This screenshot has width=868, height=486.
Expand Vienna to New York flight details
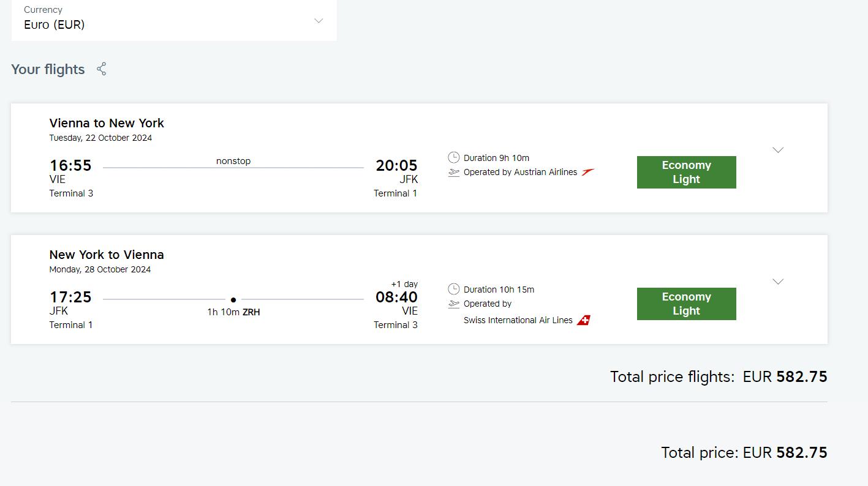pos(778,150)
